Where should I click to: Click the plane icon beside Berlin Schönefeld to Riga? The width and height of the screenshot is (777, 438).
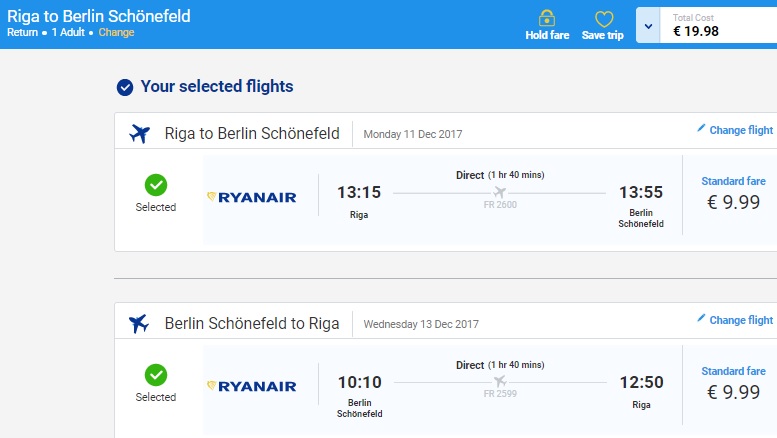[140, 324]
